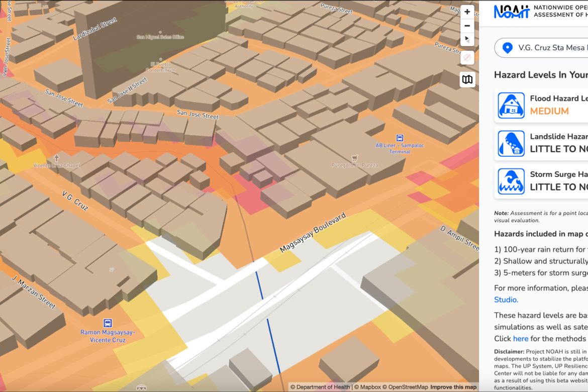Open the Studio link
The height and width of the screenshot is (392, 588).
coord(506,300)
